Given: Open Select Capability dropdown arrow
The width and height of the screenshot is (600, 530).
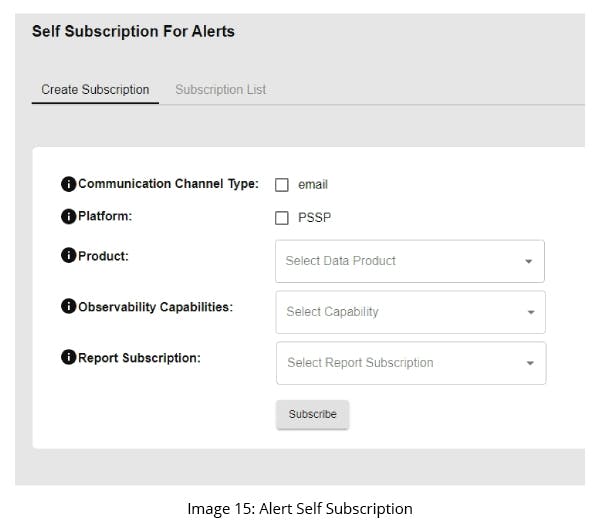Looking at the screenshot, I should point(530,312).
